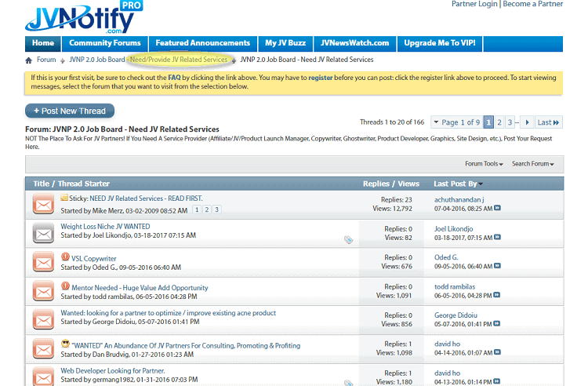This screenshot has height=386, width=588.
Task: Go to page 3 of threads
Action: point(510,122)
